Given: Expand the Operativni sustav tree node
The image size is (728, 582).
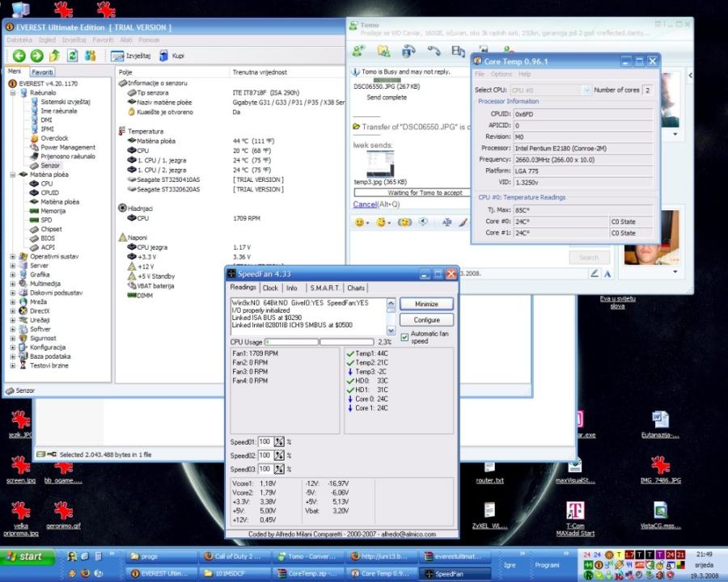Looking at the screenshot, I should point(14,256).
